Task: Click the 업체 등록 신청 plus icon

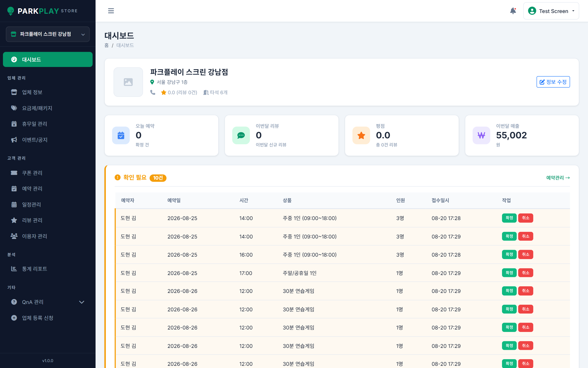Action: 14,318
